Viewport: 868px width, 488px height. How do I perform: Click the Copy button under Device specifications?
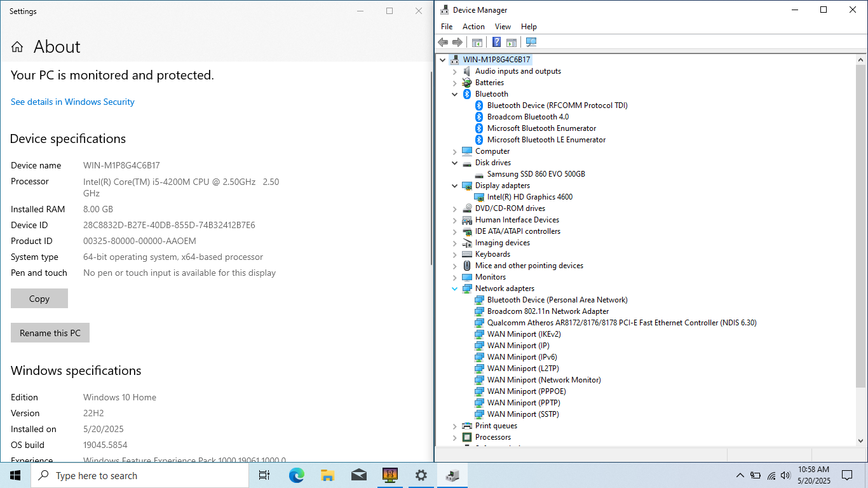point(39,299)
